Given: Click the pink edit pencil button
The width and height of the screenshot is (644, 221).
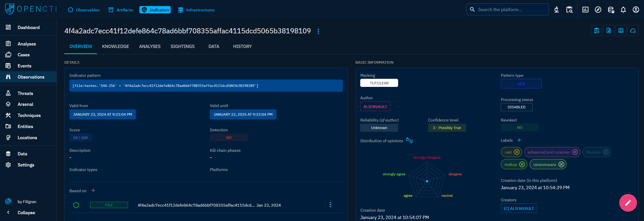Looking at the screenshot, I should pyautogui.click(x=628, y=203).
